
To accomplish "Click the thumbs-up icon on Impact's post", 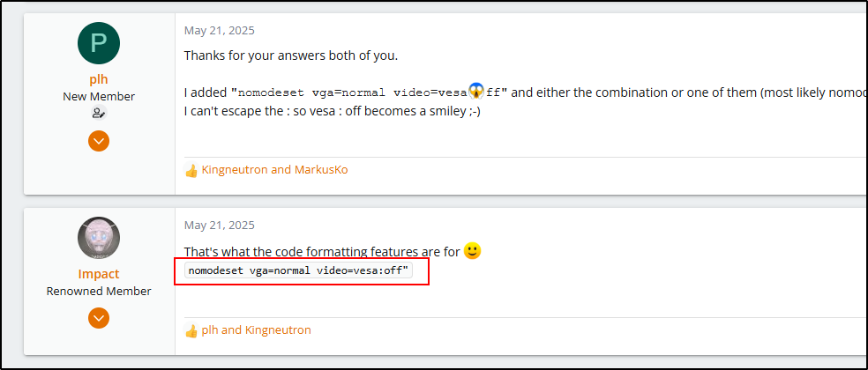I will [191, 331].
